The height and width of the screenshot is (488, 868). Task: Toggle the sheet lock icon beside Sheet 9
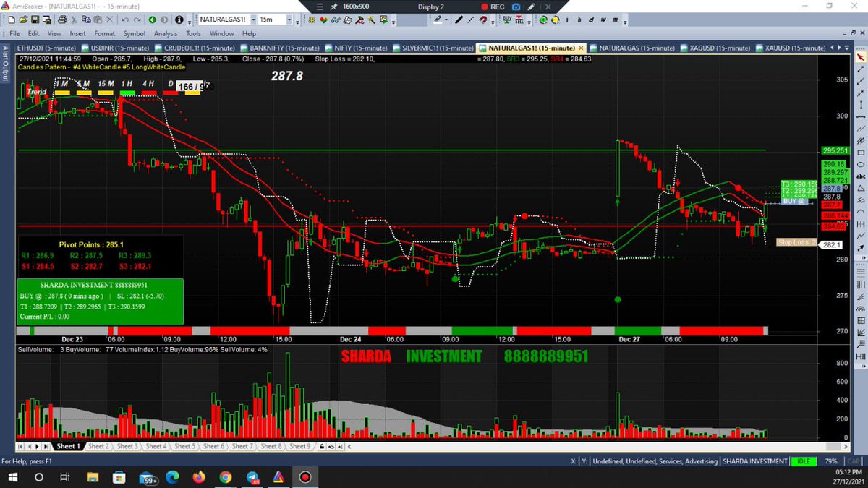(x=321, y=447)
